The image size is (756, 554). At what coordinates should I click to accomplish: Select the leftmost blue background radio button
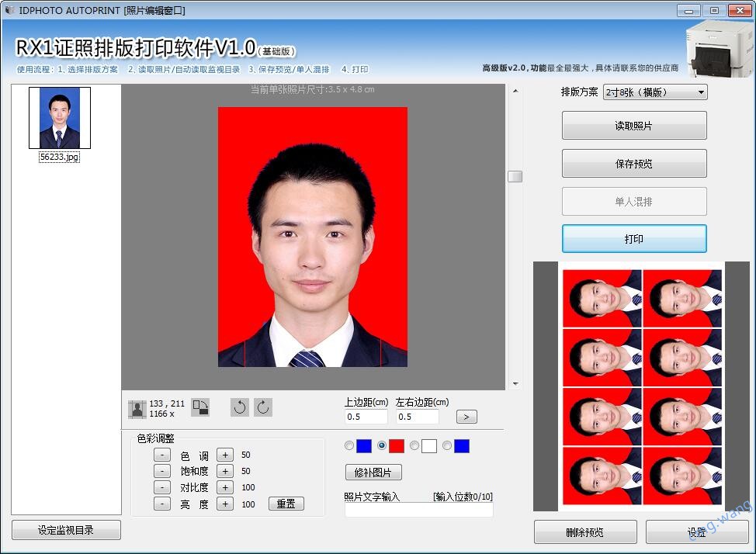349,446
